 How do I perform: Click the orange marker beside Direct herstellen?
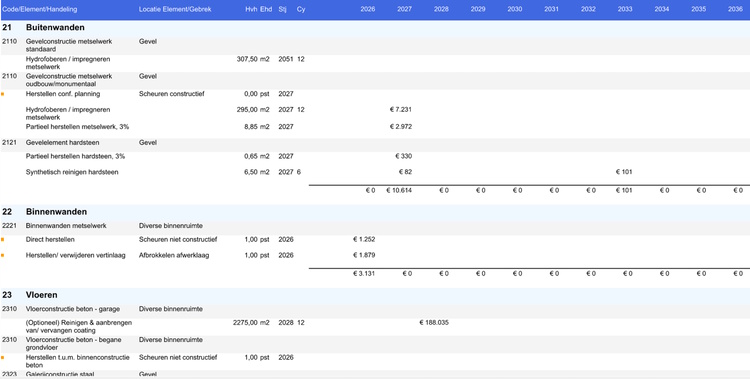[x=2, y=239]
